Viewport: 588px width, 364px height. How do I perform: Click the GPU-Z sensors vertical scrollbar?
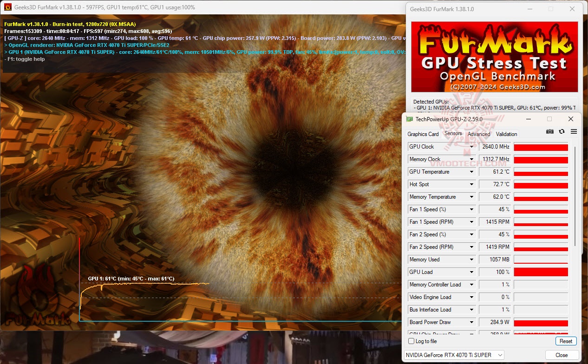[x=575, y=196]
